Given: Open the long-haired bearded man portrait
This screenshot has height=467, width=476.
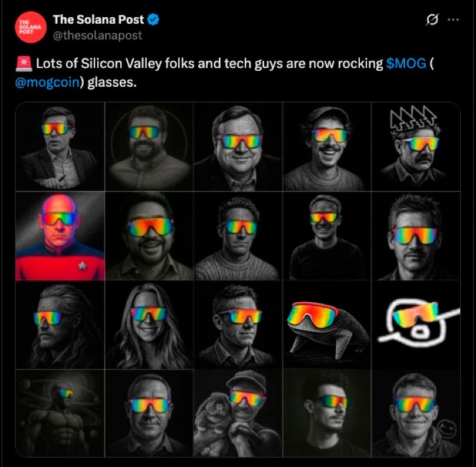Looking at the screenshot, I should pyautogui.click(x=60, y=325).
